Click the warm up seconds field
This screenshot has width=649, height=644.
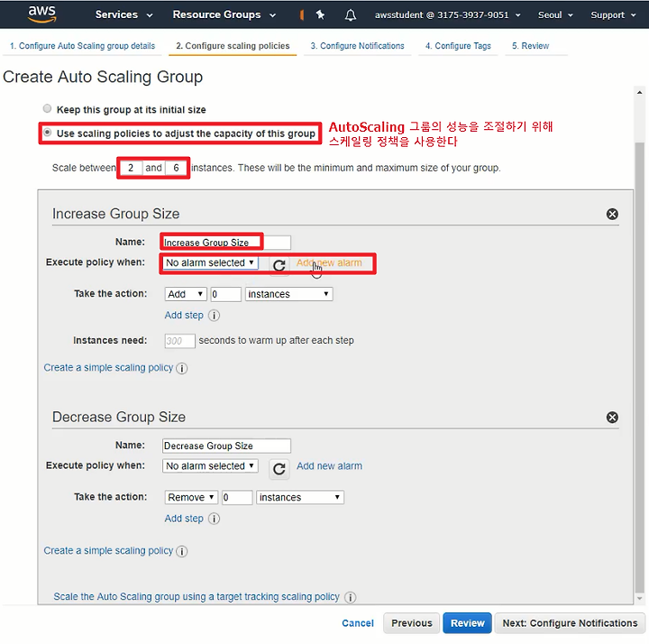(179, 341)
